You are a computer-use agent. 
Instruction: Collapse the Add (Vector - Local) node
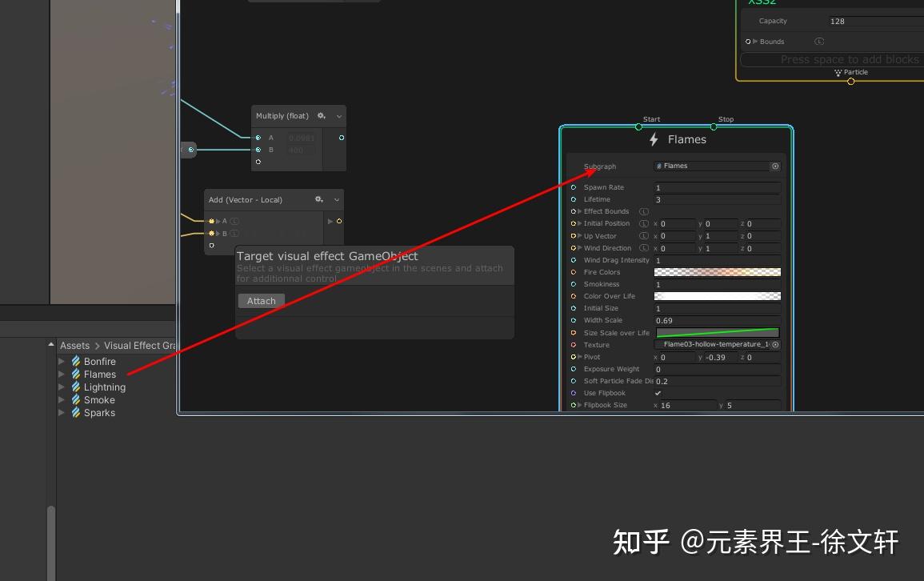pyautogui.click(x=337, y=200)
